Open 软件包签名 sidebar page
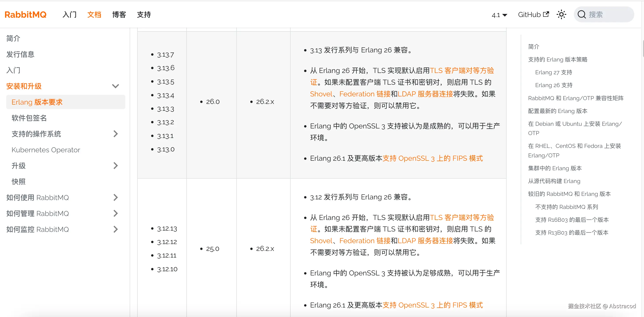This screenshot has height=317, width=644. [x=29, y=118]
